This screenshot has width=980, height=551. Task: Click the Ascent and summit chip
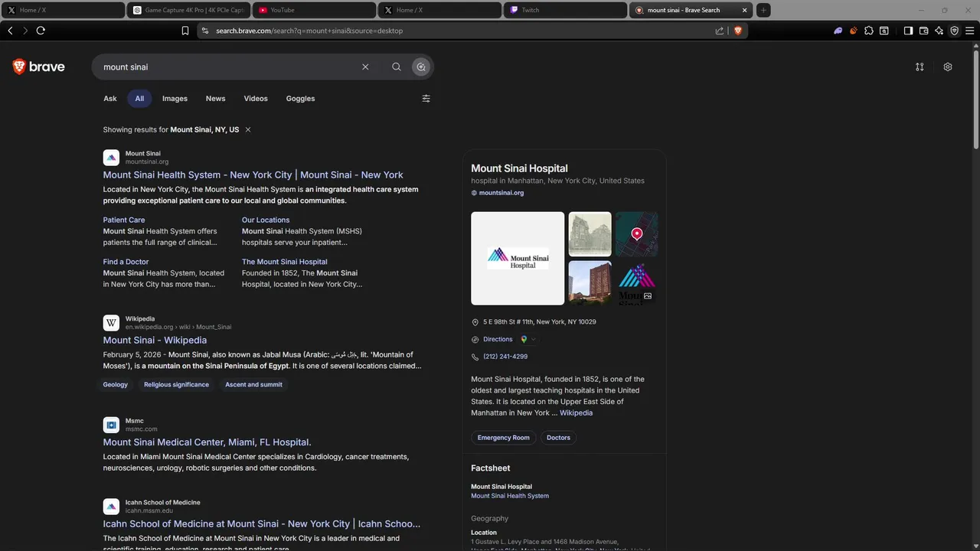[x=253, y=385]
